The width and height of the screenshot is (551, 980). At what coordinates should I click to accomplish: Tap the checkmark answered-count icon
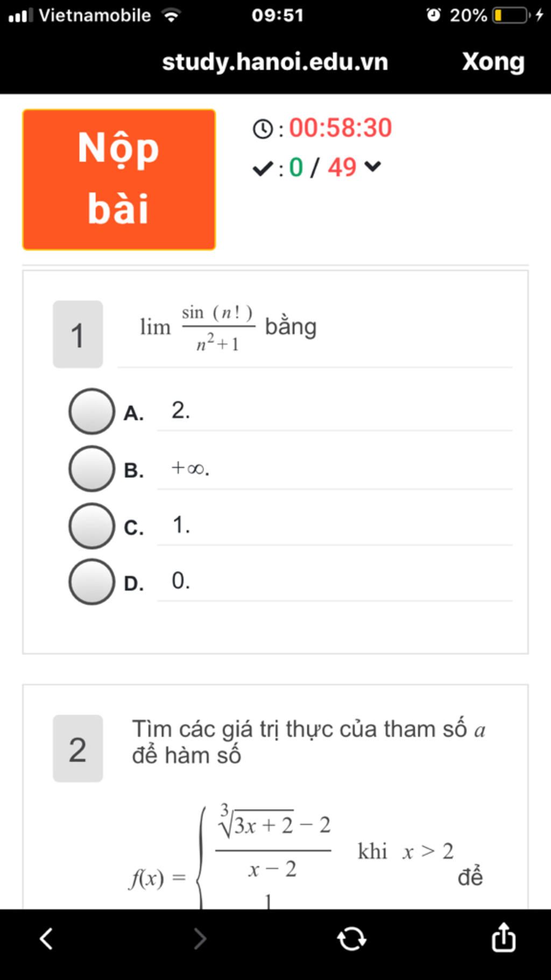263,169
